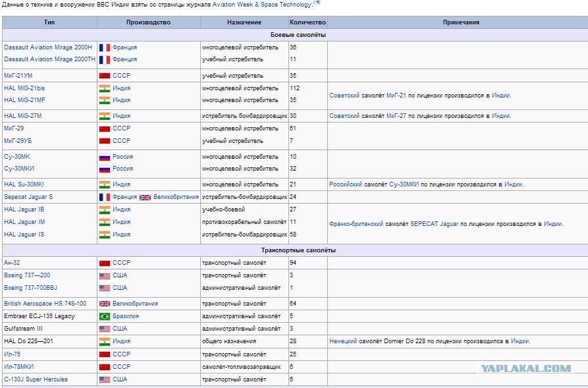Click the Indian flag in HAL Jaguar IB row

pos(105,209)
